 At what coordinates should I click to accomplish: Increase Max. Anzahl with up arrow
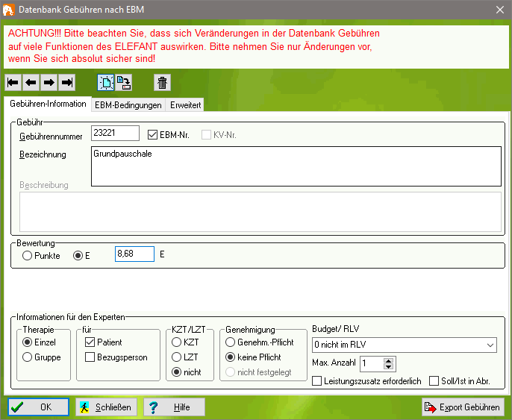[388, 360]
